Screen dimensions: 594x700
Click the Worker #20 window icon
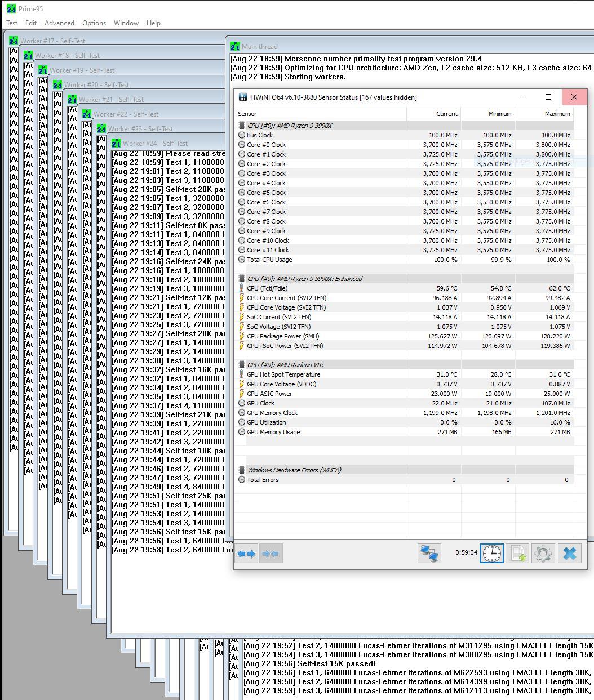pyautogui.click(x=57, y=84)
